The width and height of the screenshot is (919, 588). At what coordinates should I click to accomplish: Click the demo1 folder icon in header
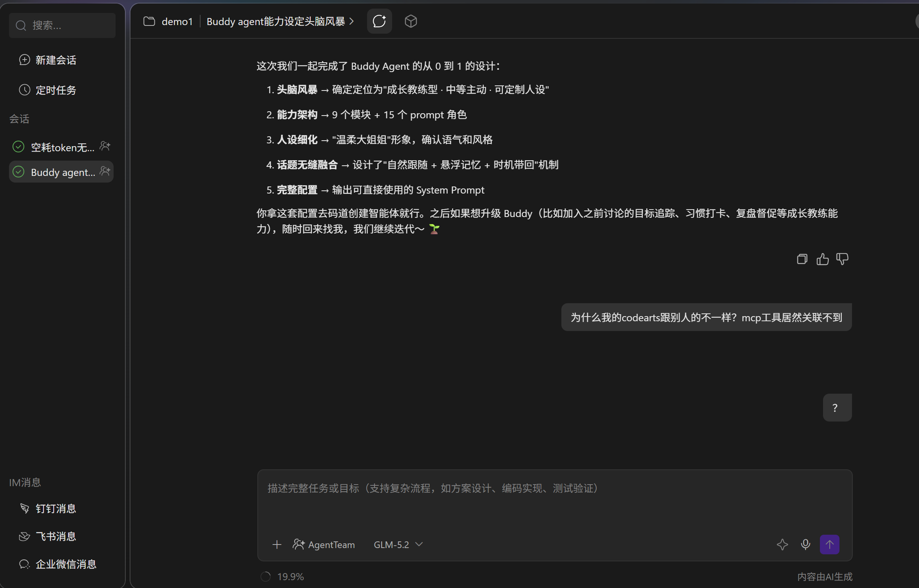[149, 21]
